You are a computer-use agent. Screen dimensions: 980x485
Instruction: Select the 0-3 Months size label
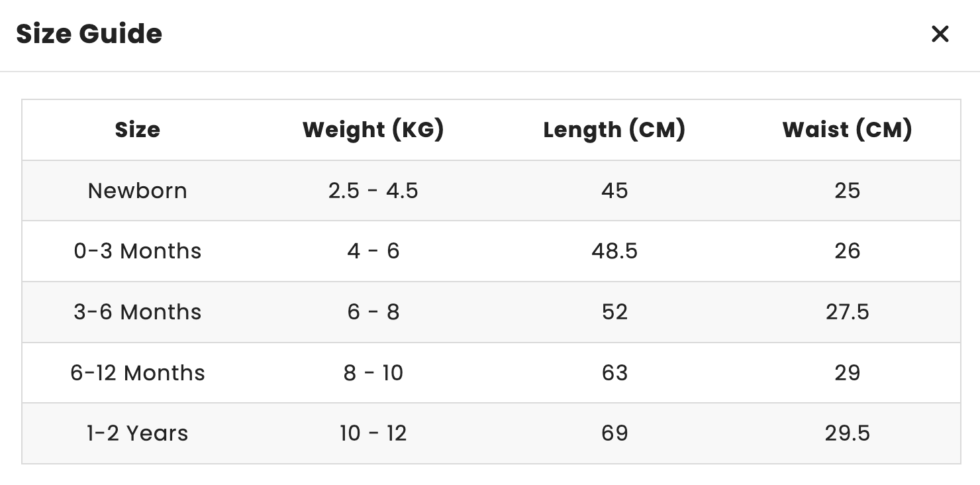(138, 251)
